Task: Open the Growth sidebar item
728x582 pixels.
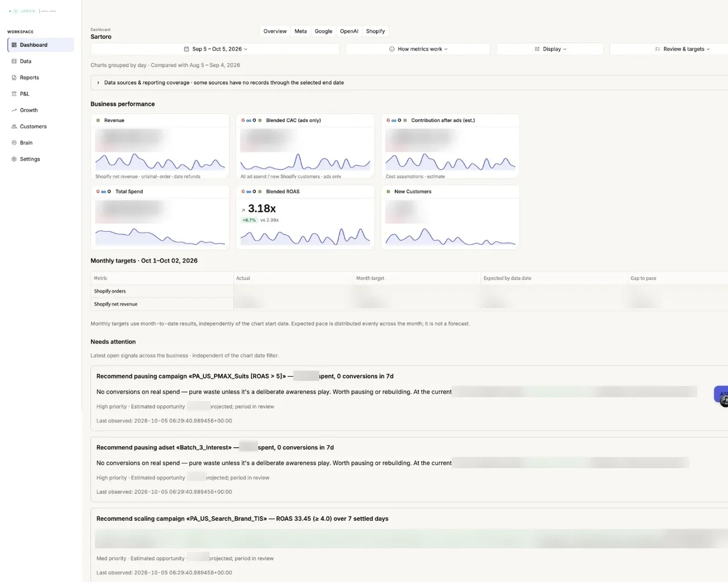Action: click(x=40, y=110)
